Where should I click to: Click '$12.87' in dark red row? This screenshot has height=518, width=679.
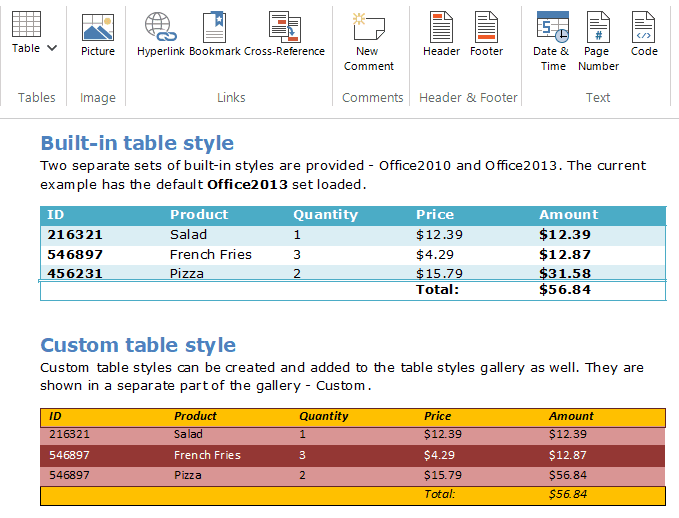click(x=568, y=455)
